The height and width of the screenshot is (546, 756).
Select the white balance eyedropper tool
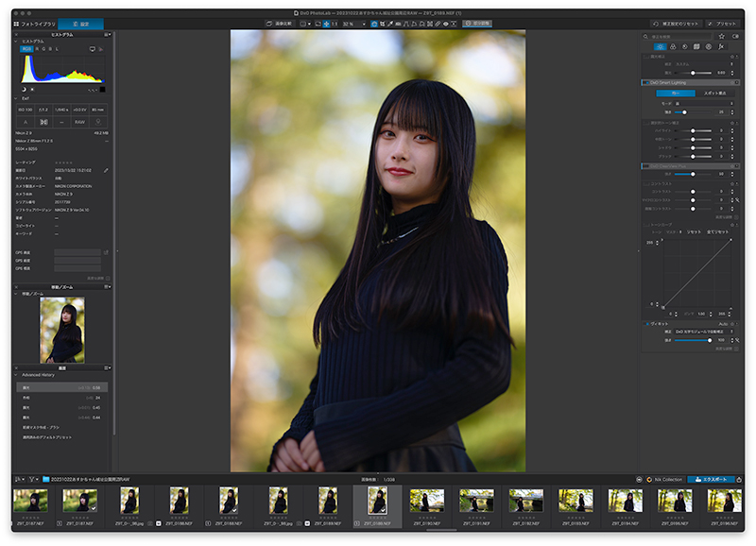point(390,24)
